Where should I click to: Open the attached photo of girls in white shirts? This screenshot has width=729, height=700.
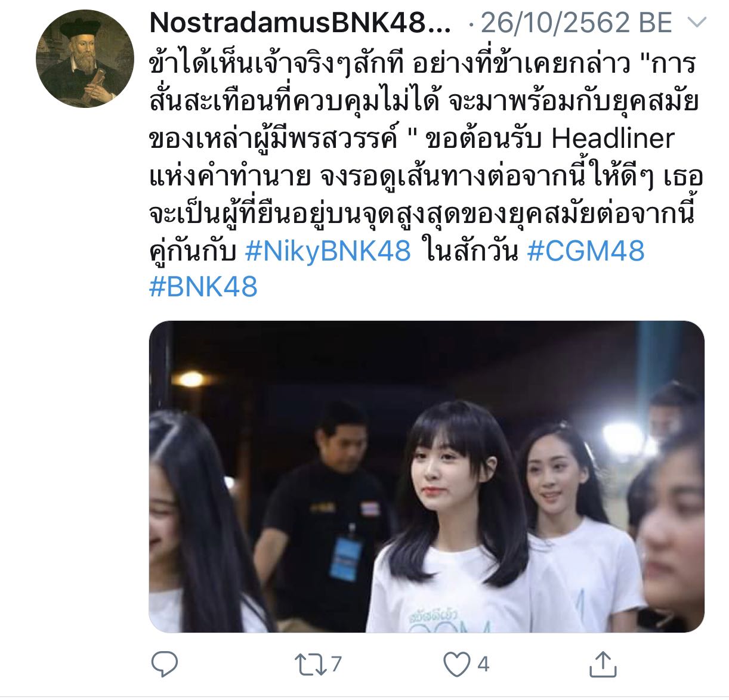(x=427, y=476)
